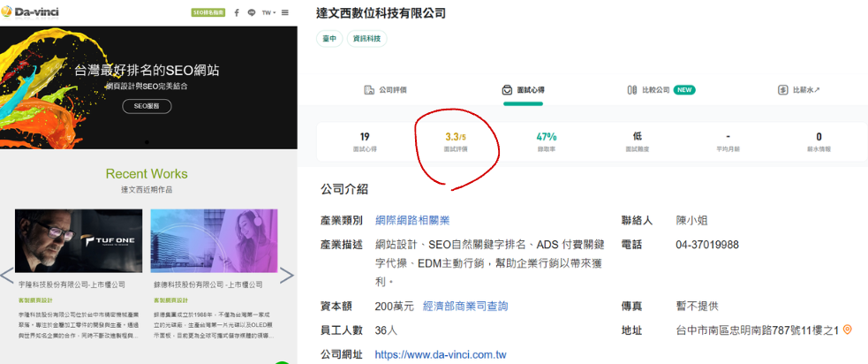
Task: Click the 平均月薪 stat
Action: (728, 142)
